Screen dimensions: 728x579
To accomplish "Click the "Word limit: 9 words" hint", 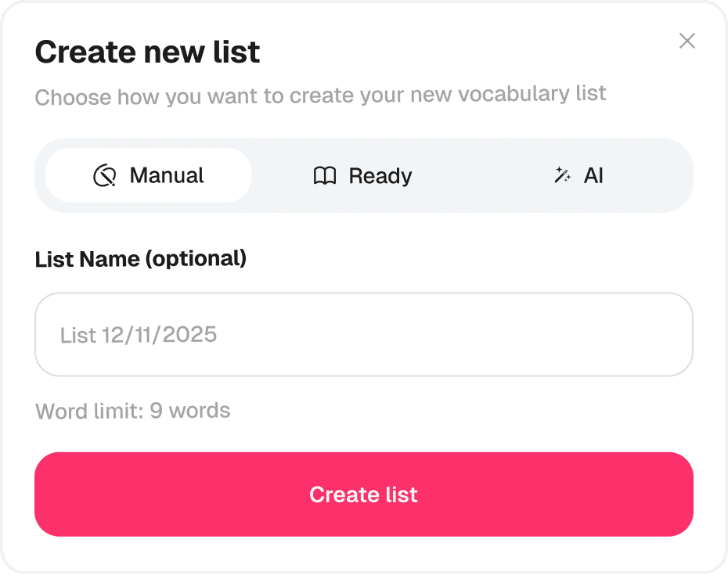I will pos(133,411).
